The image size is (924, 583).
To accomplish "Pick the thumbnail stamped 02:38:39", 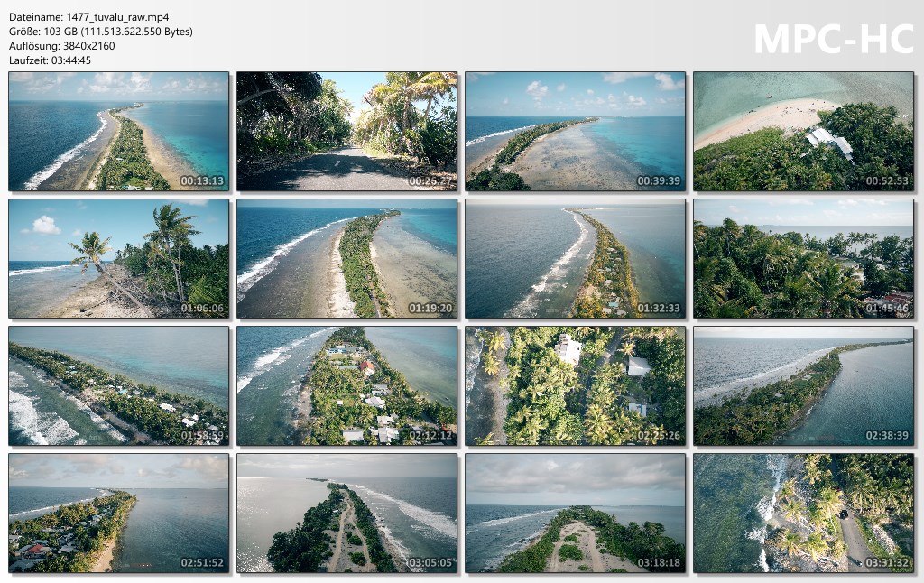I will coord(804,386).
